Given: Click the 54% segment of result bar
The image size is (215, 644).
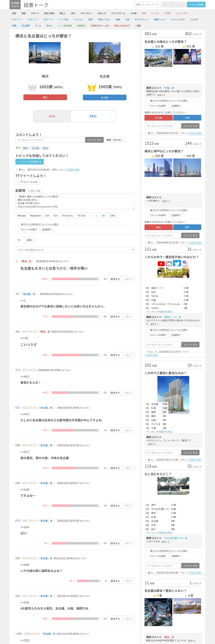Looking at the screenshot, I should (x=93, y=116).
